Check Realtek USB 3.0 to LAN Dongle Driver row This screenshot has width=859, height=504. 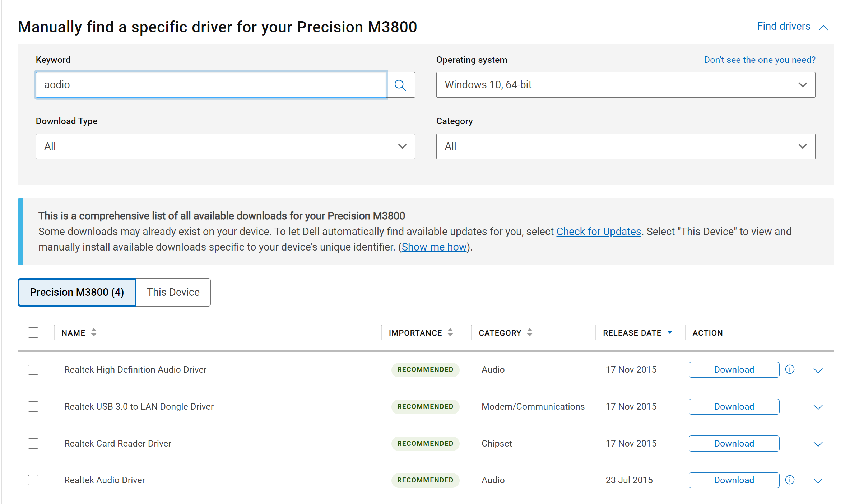[x=33, y=407]
